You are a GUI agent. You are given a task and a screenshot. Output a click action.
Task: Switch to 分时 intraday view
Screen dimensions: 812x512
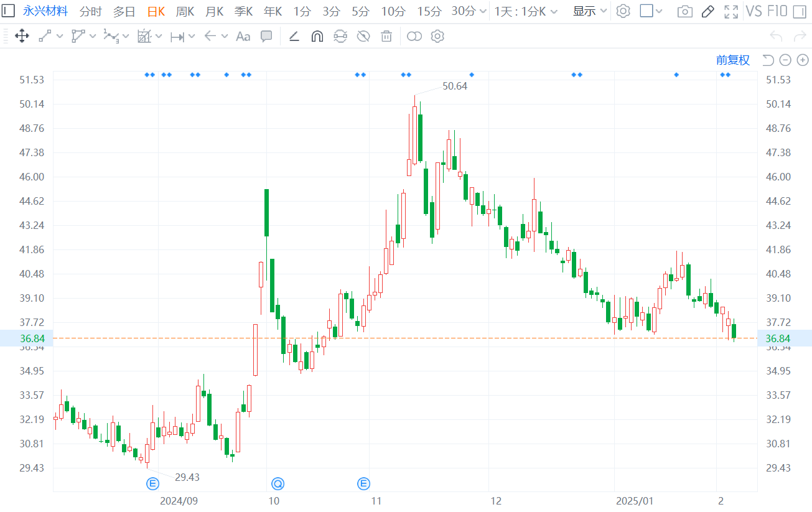pos(90,11)
